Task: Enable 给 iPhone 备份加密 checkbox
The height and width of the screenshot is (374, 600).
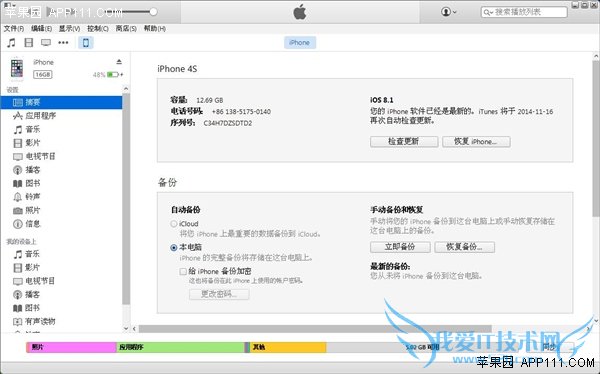Action: click(x=183, y=271)
